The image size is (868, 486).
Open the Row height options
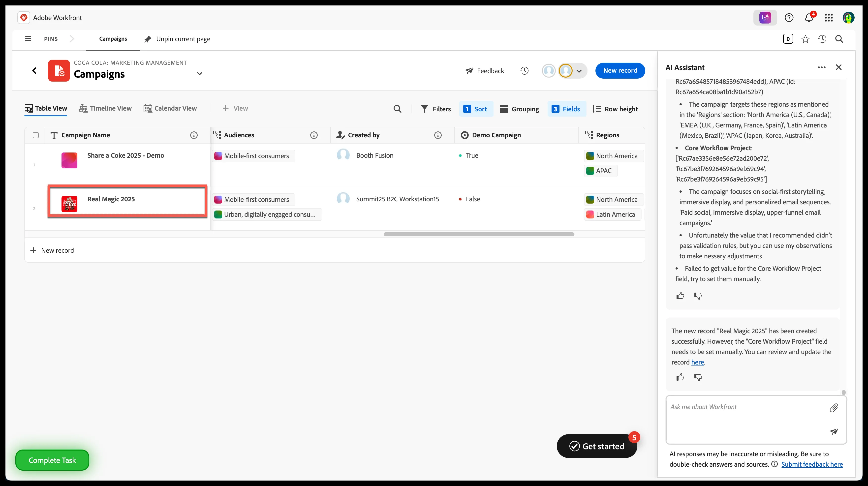(x=615, y=109)
